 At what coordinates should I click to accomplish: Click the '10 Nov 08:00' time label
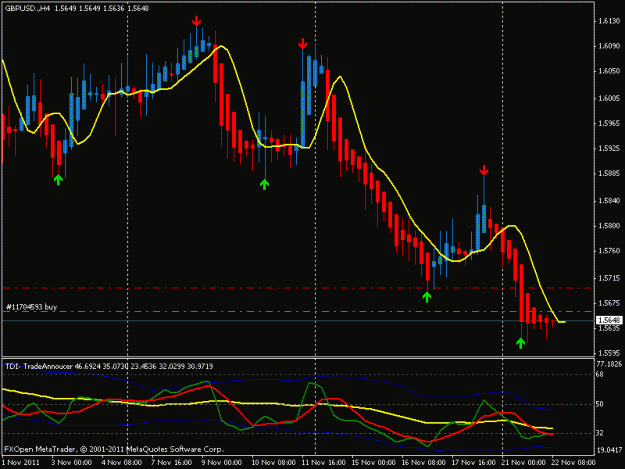point(273,463)
